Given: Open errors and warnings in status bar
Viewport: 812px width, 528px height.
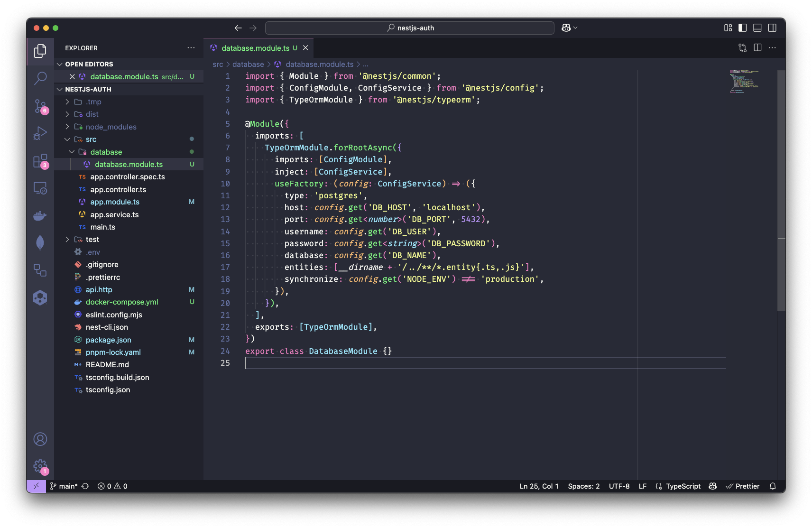Looking at the screenshot, I should 112,486.
